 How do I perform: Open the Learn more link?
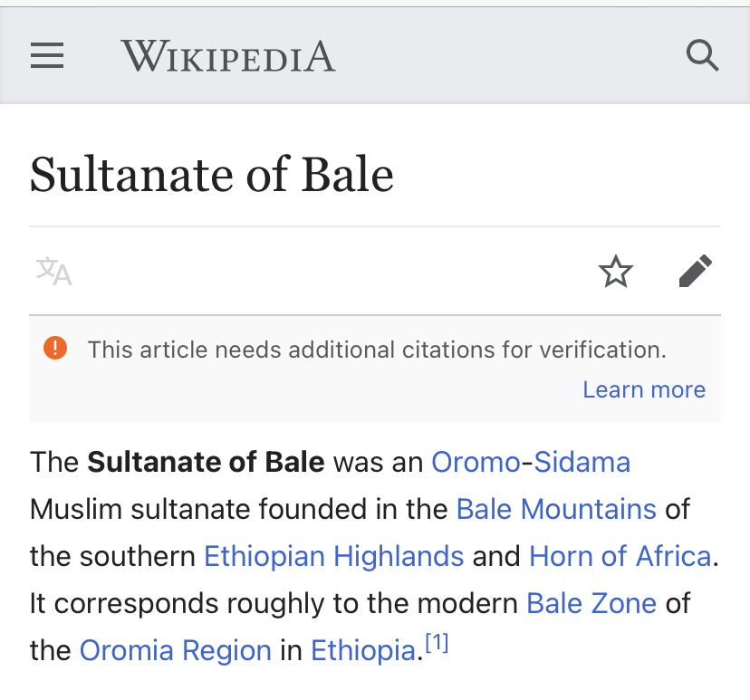643,389
